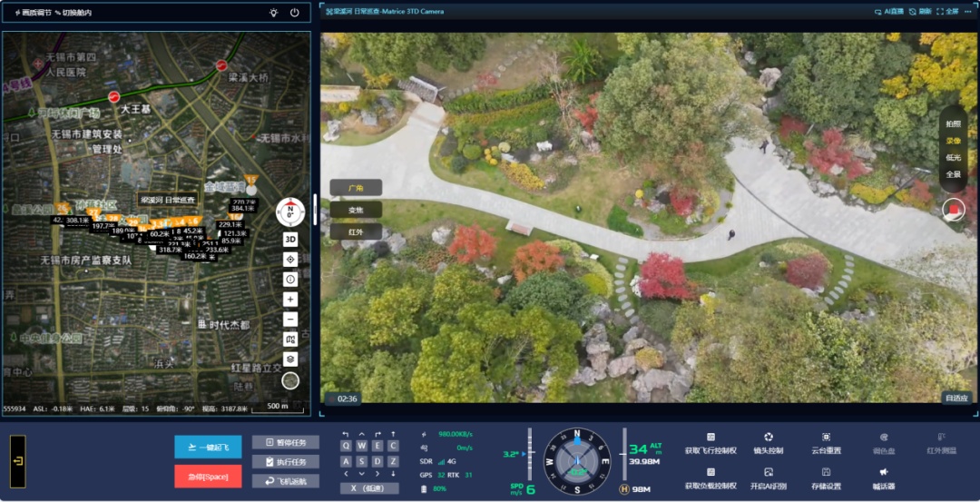Choose 低光 low-light mode

click(953, 158)
